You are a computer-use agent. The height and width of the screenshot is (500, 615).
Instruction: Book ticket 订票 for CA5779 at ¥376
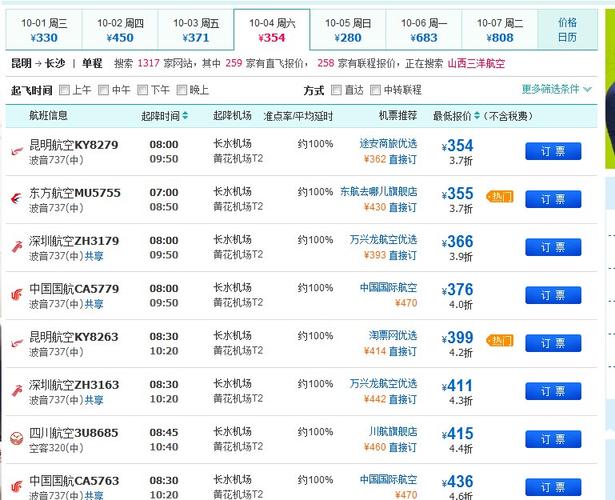[x=553, y=295]
